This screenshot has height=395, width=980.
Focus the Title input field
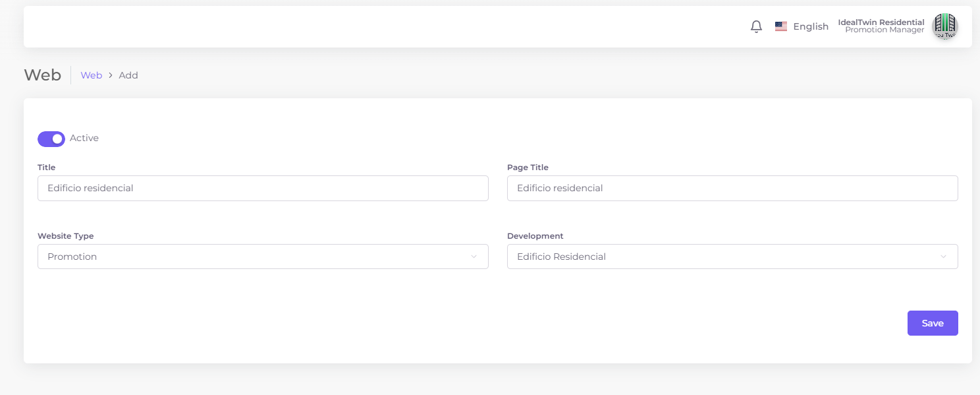click(x=263, y=189)
